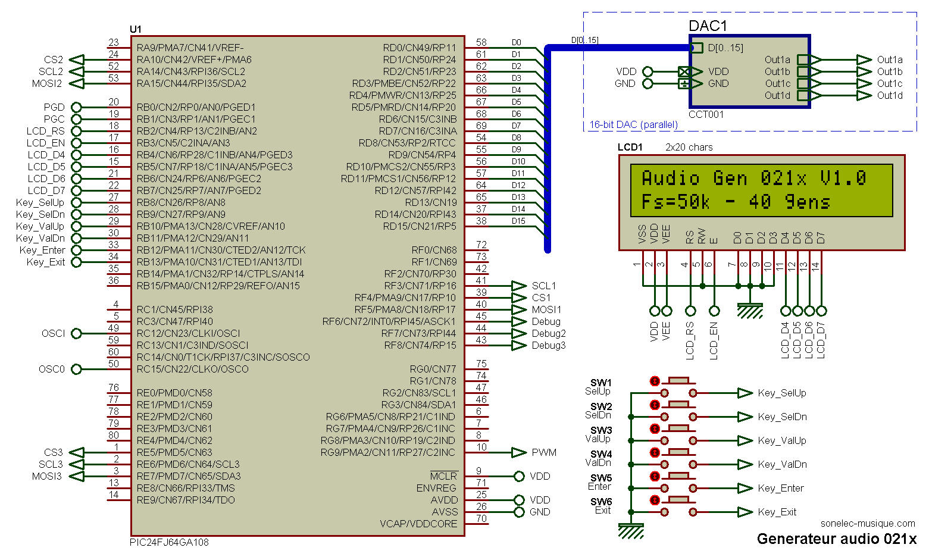This screenshot has width=929, height=560.
Task: Select the Debug2 output terminal arrow
Action: [x=519, y=333]
